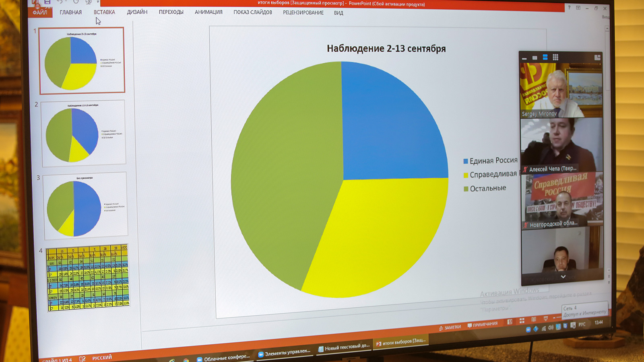644x362 pixels.
Task: Select slide 4 table thumbnail
Action: pyautogui.click(x=88, y=278)
